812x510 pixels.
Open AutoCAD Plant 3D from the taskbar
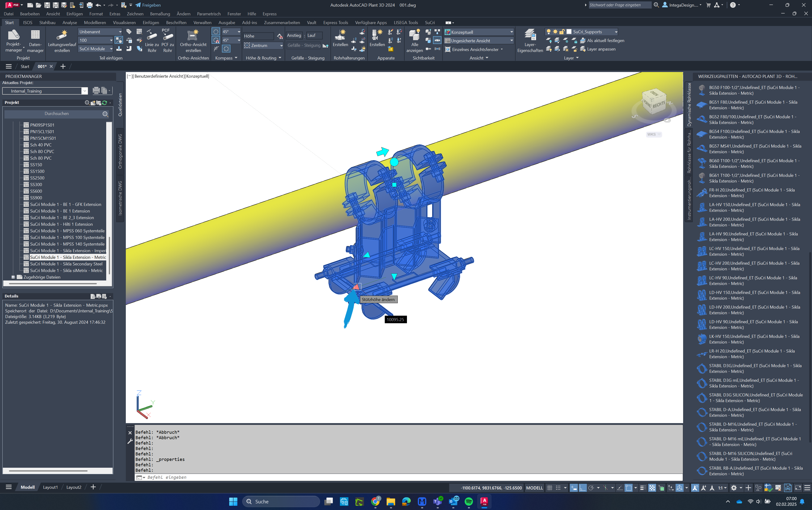(484, 501)
